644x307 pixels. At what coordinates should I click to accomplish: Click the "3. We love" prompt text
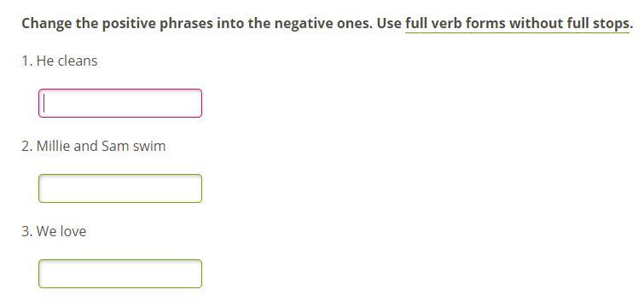click(x=54, y=231)
